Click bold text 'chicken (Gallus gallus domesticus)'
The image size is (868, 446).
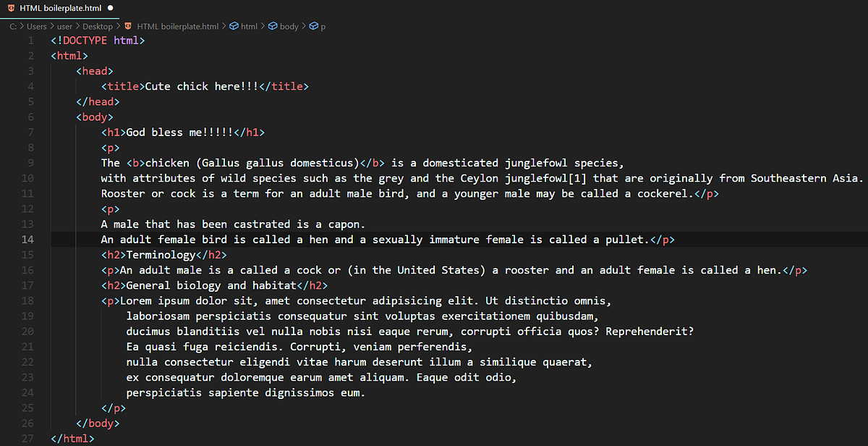pos(252,163)
